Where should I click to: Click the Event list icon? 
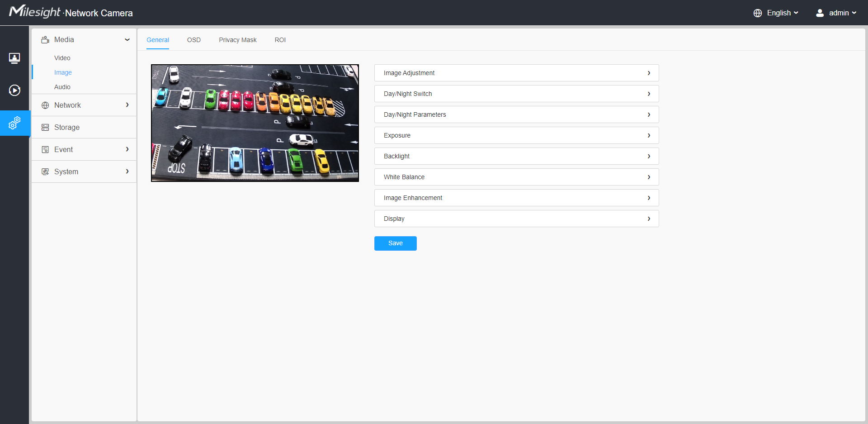coord(45,150)
